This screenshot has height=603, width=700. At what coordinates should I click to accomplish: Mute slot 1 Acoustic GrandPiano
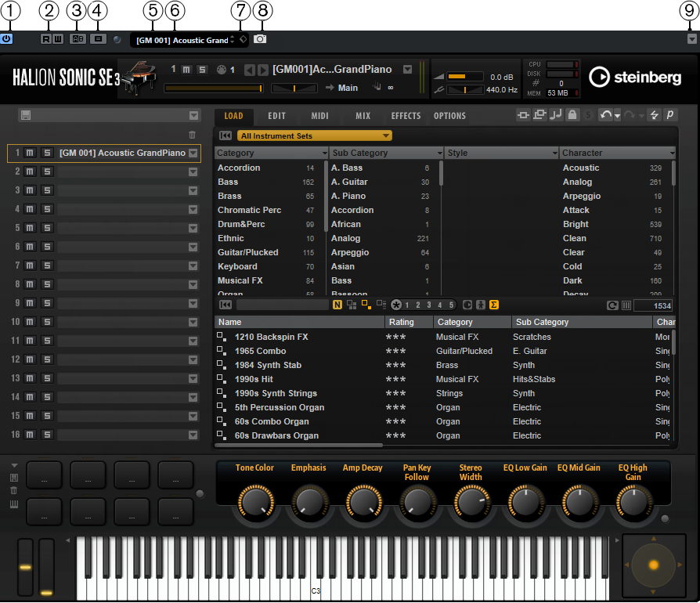tap(31, 153)
